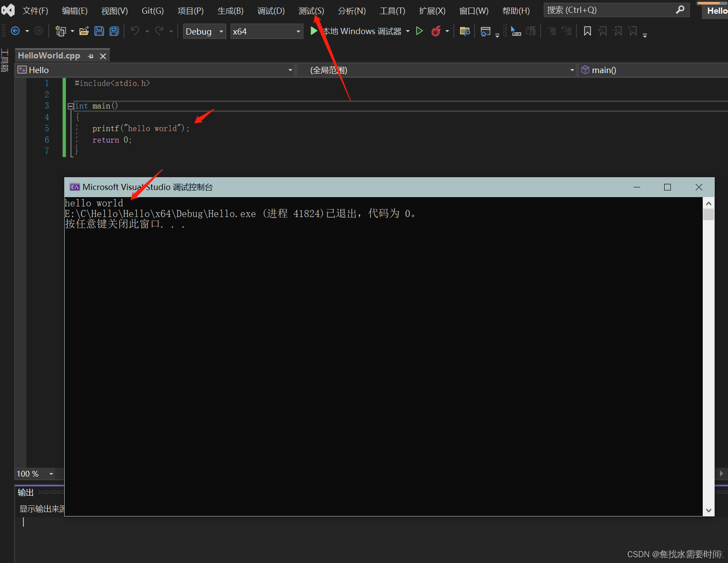The height and width of the screenshot is (563, 728).
Task: Open the 项目(P) menu
Action: (191, 11)
